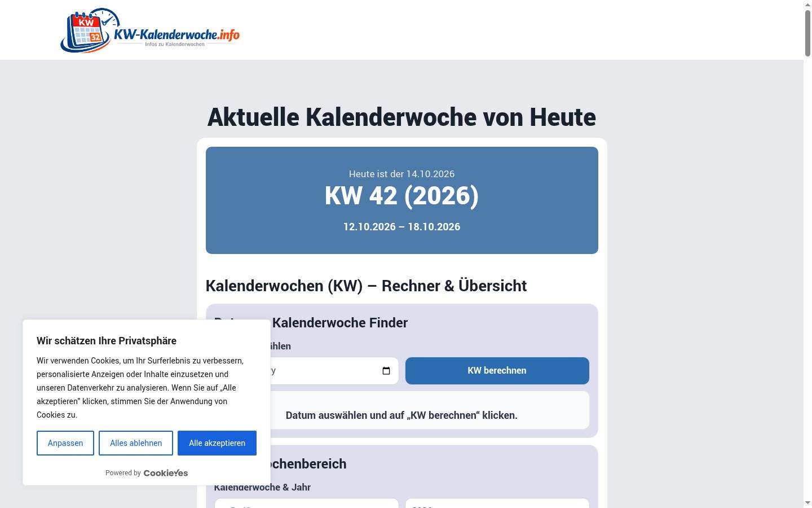
Task: Click the scrollbar down arrow
Action: 807,503
